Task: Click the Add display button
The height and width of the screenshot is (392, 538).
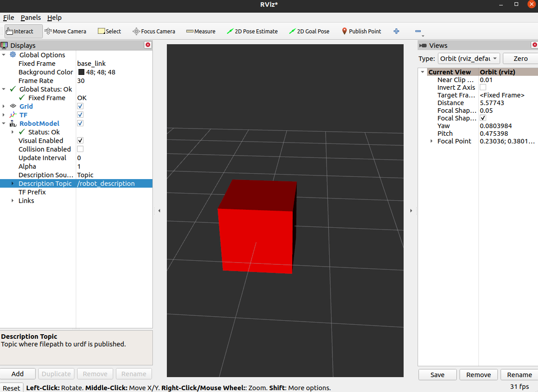Action: click(x=18, y=374)
